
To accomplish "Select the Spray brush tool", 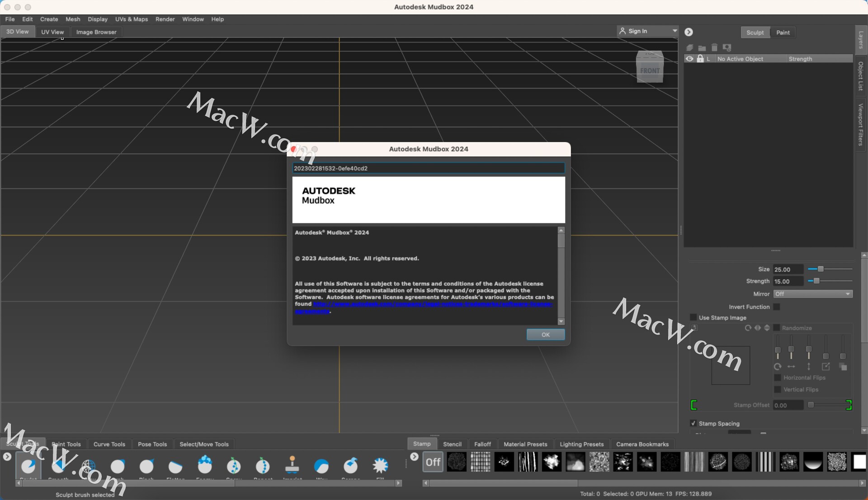I will pyautogui.click(x=234, y=466).
